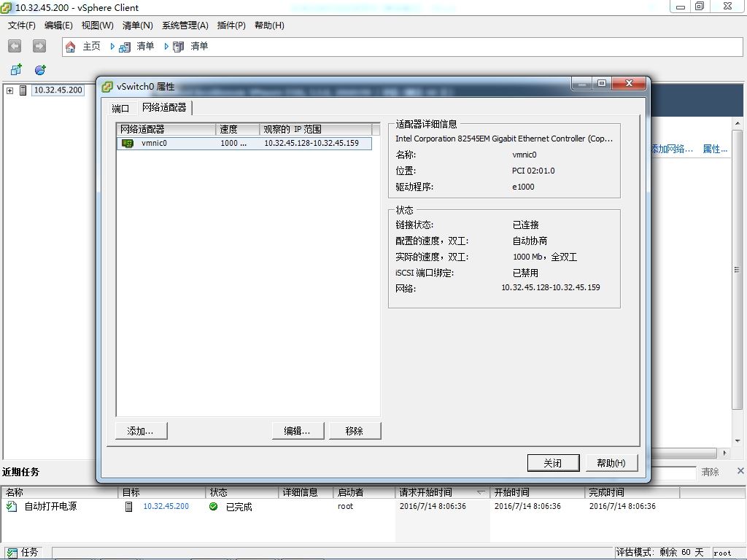This screenshot has width=747, height=560.
Task: Open the 视图(W) menu
Action: (x=97, y=26)
